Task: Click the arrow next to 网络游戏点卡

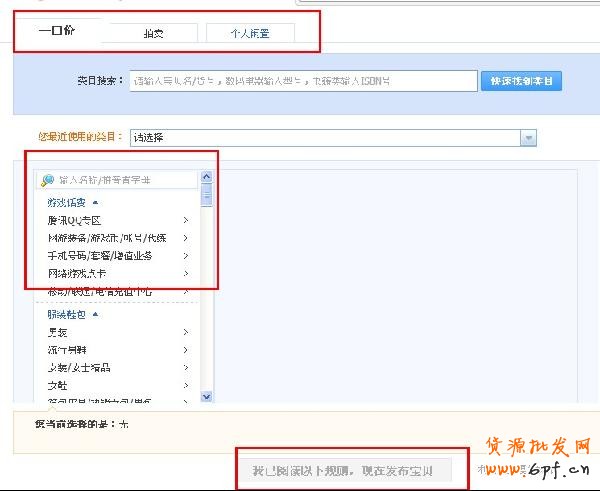Action: 186,273
